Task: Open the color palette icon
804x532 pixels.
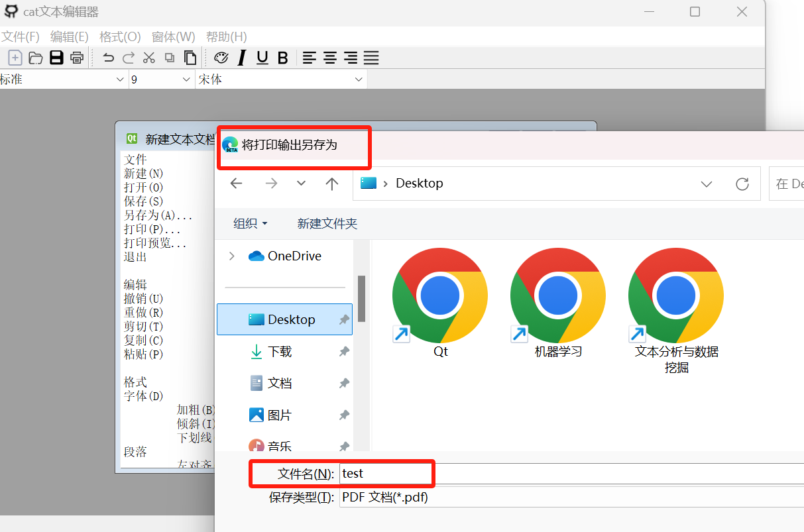Action: pyautogui.click(x=221, y=58)
